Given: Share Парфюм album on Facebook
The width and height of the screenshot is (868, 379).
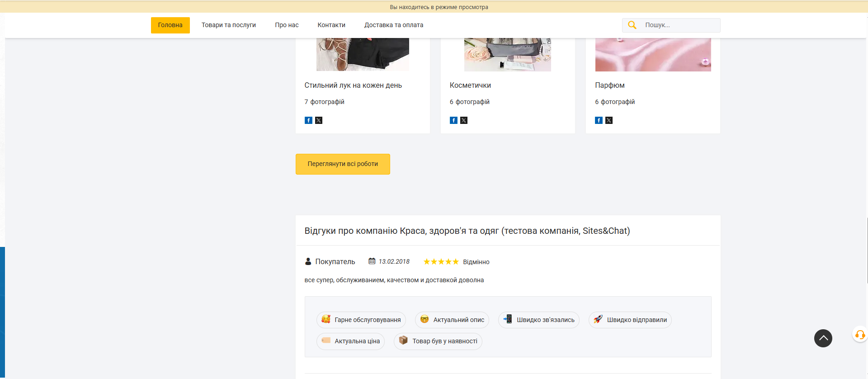Looking at the screenshot, I should tap(599, 120).
